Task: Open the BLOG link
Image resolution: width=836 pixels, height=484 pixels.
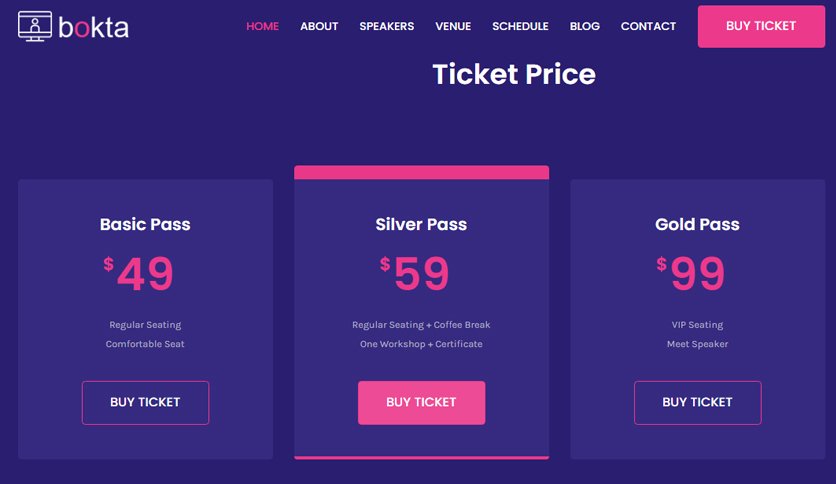Action: click(584, 26)
